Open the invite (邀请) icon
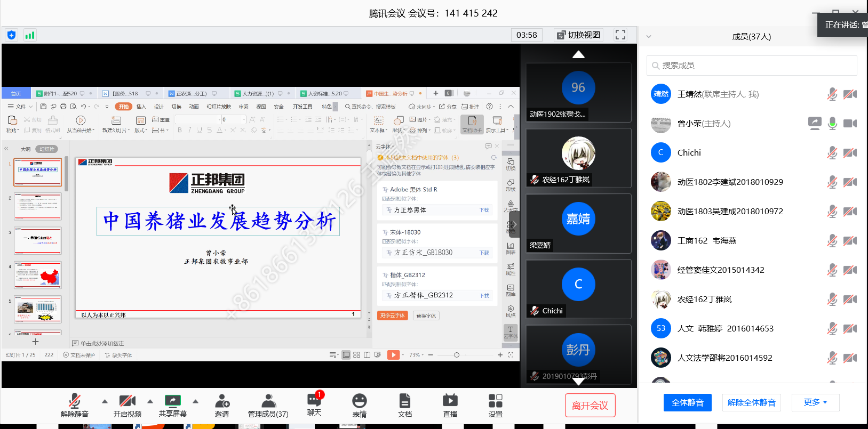This screenshot has height=429, width=868. click(222, 401)
